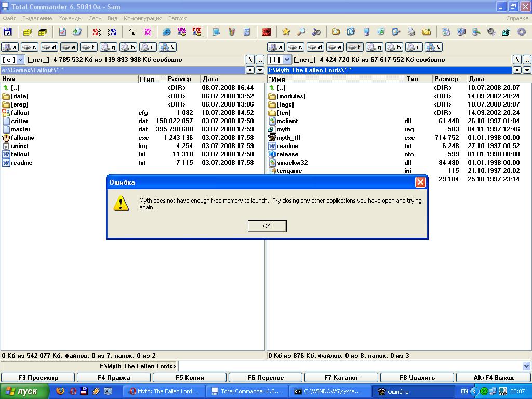Open the Справка menu

[x=517, y=18]
